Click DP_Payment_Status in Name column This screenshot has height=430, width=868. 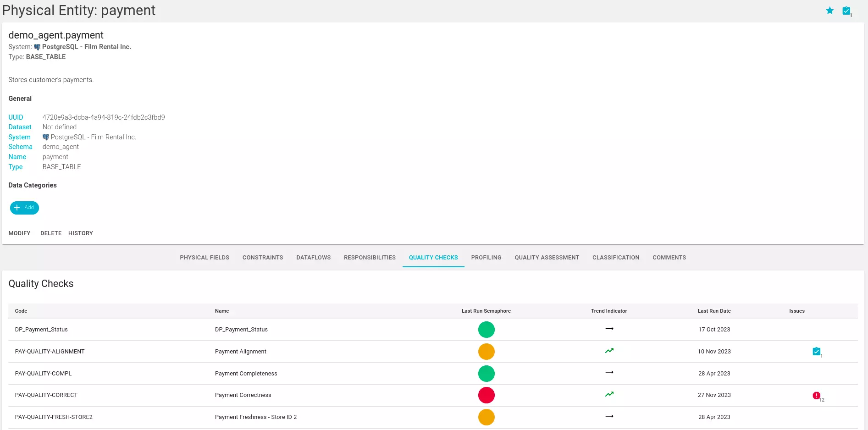click(x=241, y=330)
